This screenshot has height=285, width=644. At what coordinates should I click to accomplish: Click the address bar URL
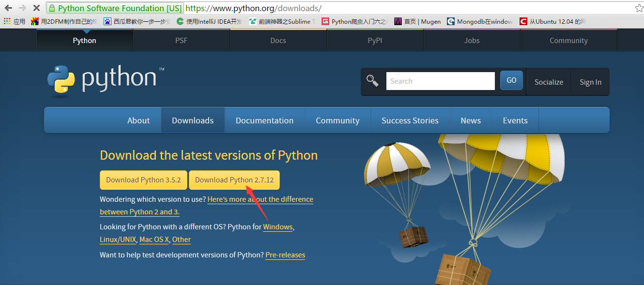(x=253, y=8)
